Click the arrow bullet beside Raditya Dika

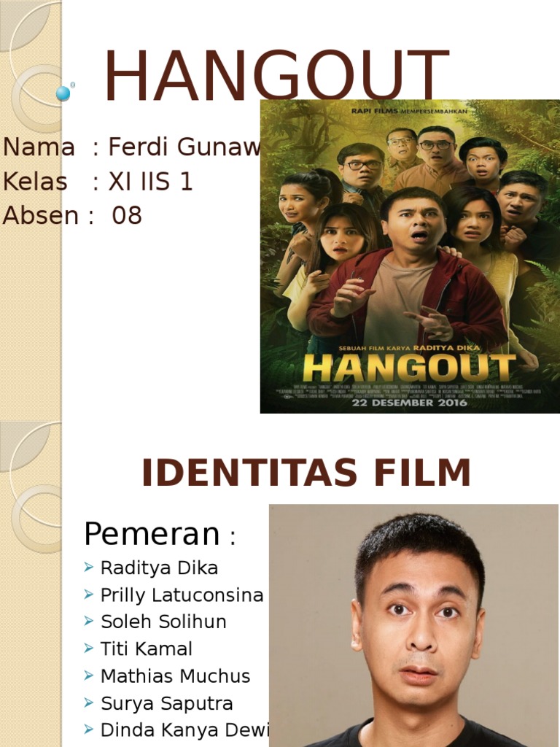coord(88,567)
